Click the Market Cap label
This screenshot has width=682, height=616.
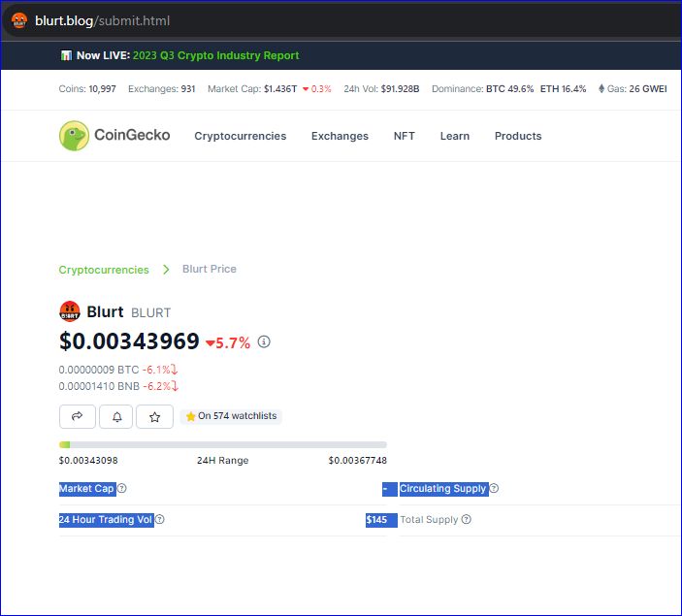point(86,489)
